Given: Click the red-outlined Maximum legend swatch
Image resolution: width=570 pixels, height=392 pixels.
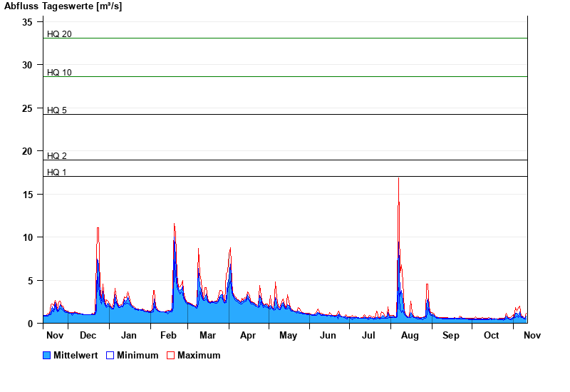Looking at the screenshot, I should pyautogui.click(x=170, y=355).
